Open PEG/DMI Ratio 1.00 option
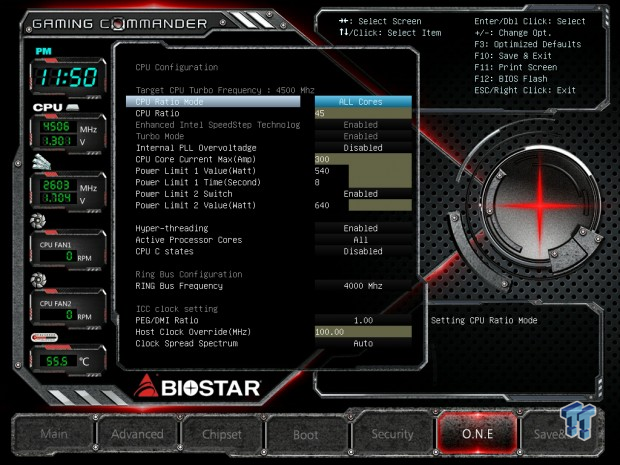The image size is (620, 465). (x=363, y=320)
